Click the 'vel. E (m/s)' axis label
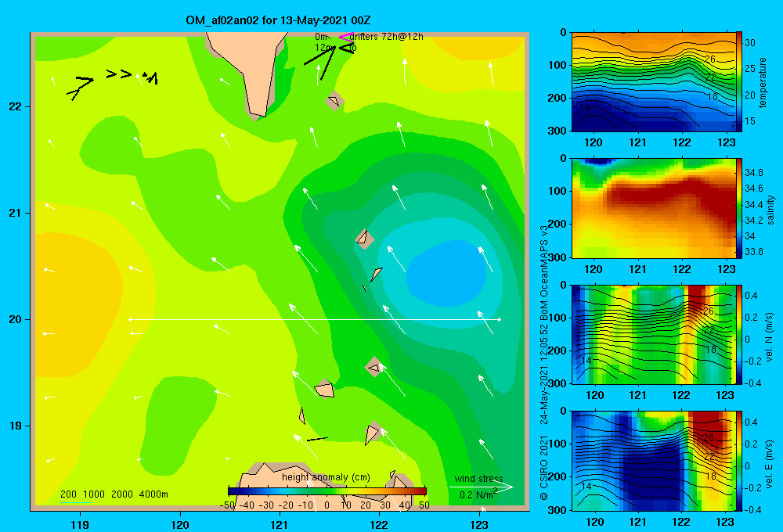Viewport: 783px width, 532px height. (x=770, y=464)
